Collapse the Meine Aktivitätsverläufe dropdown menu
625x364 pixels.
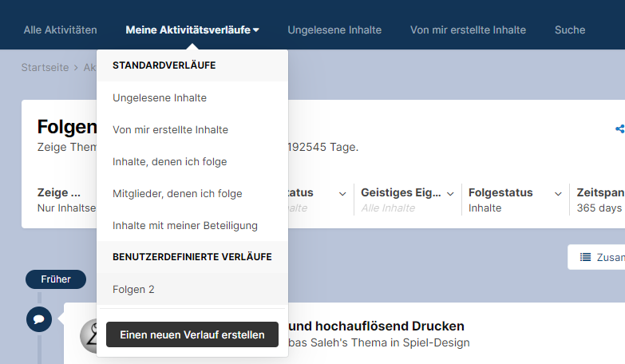(x=192, y=30)
